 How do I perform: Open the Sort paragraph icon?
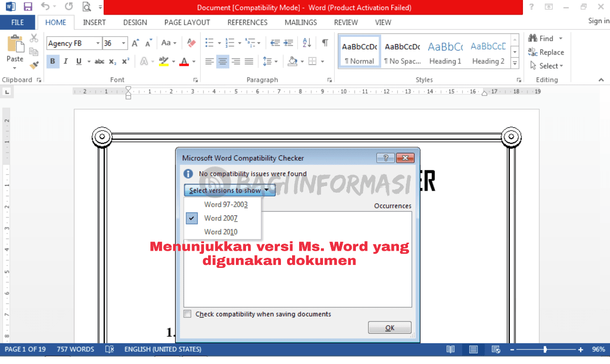pyautogui.click(x=306, y=43)
